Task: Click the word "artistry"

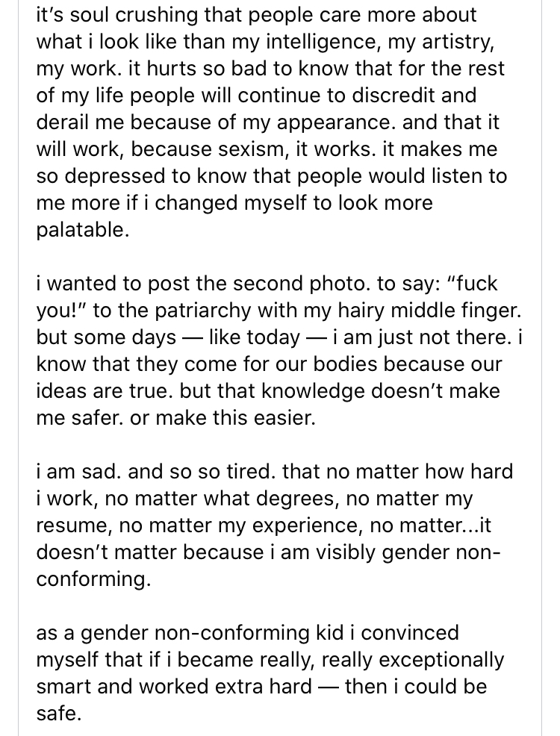Action: [x=467, y=42]
